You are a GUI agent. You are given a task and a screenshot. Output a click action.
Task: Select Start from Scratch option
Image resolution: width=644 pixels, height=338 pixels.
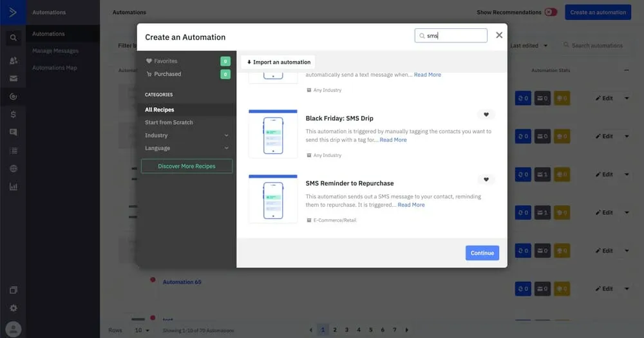[169, 122]
